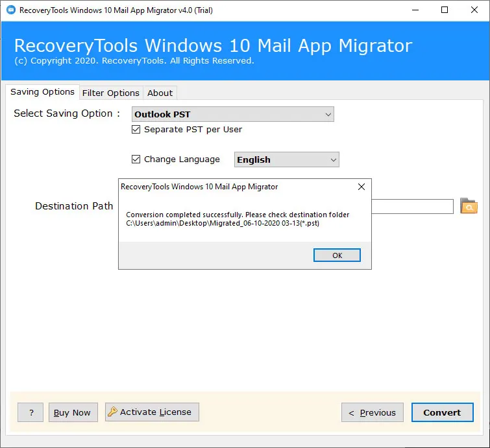Select the Saving Options tab
This screenshot has width=490, height=448.
pos(42,92)
